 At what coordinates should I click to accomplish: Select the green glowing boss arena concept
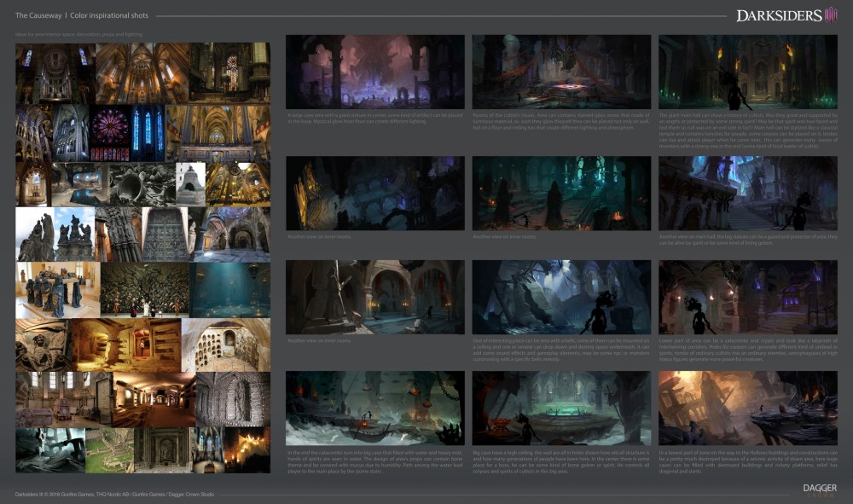coord(560,408)
